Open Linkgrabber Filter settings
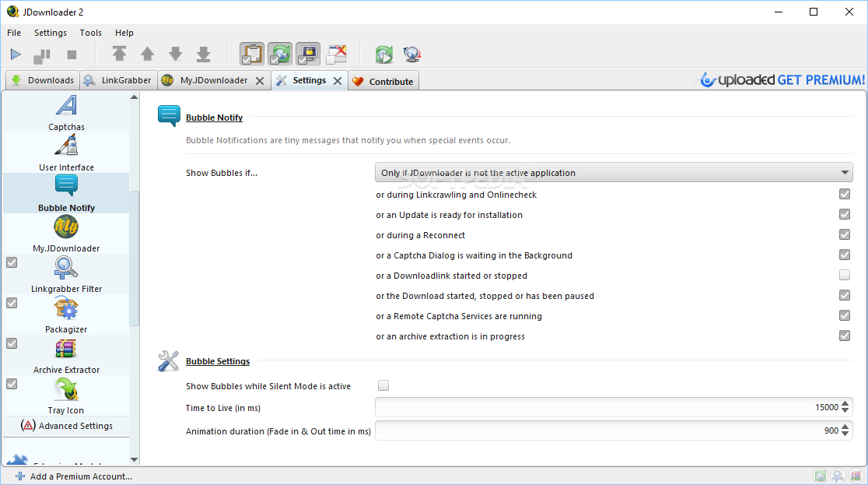 click(66, 274)
